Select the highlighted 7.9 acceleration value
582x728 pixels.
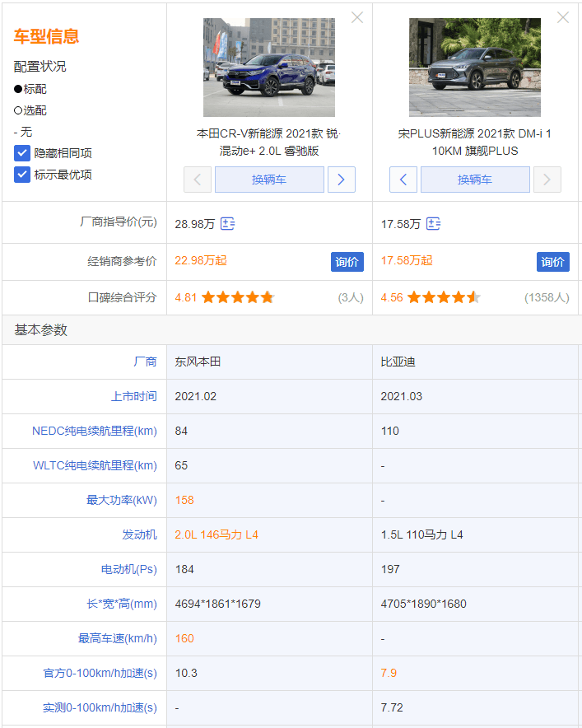coord(389,673)
